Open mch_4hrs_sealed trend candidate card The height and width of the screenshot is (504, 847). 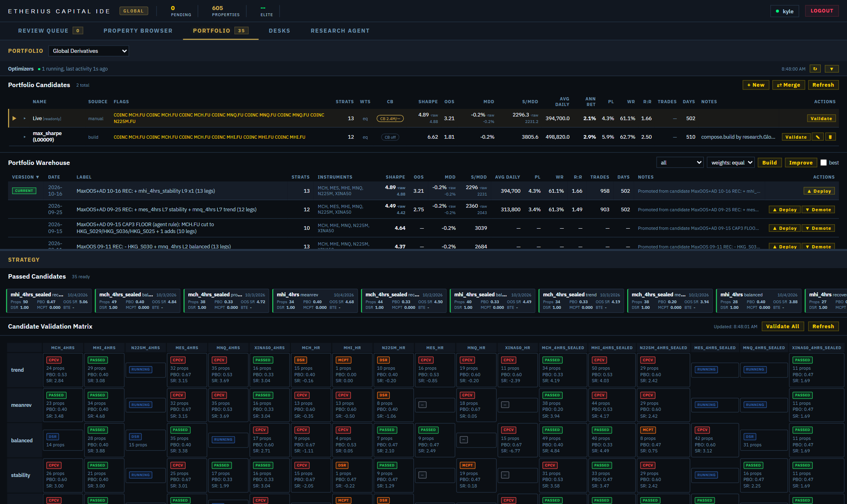581,301
